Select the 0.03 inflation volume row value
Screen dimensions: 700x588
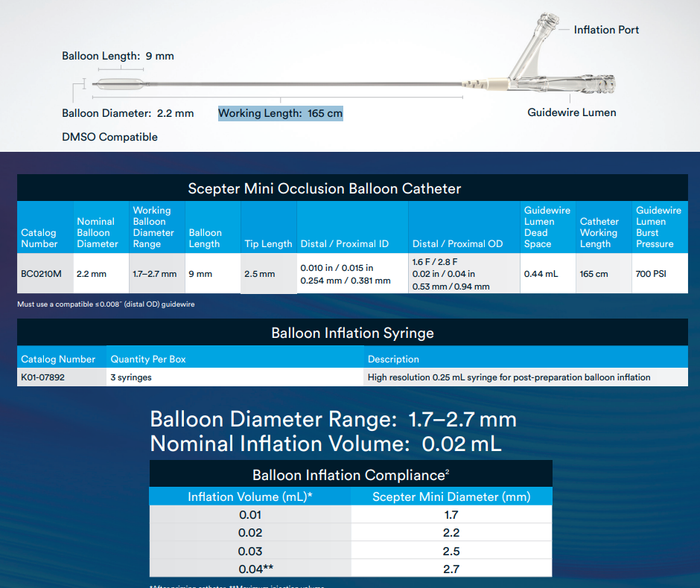point(250,552)
